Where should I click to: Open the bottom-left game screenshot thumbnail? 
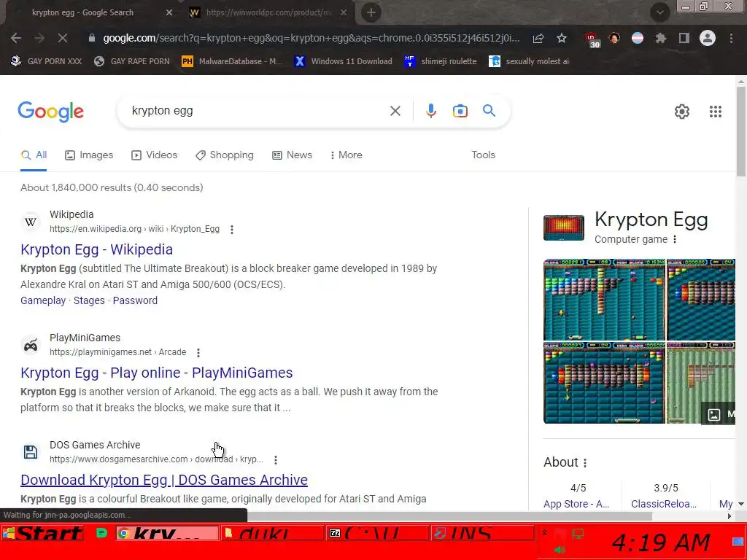pos(604,383)
